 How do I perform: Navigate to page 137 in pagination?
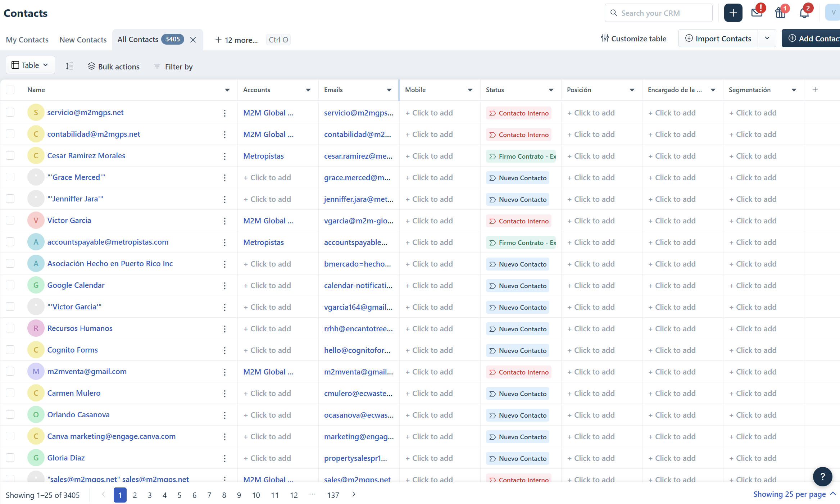point(333,495)
